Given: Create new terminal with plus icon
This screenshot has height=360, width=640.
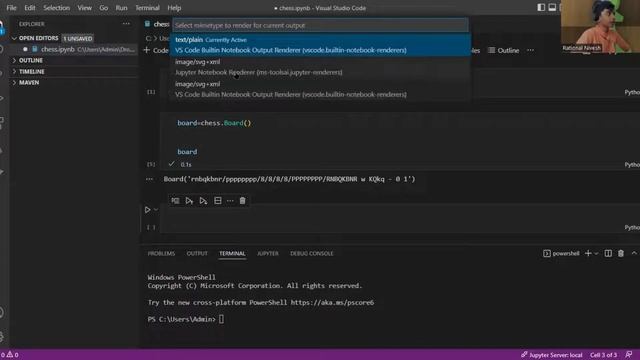Looking at the screenshot, I should point(588,253).
